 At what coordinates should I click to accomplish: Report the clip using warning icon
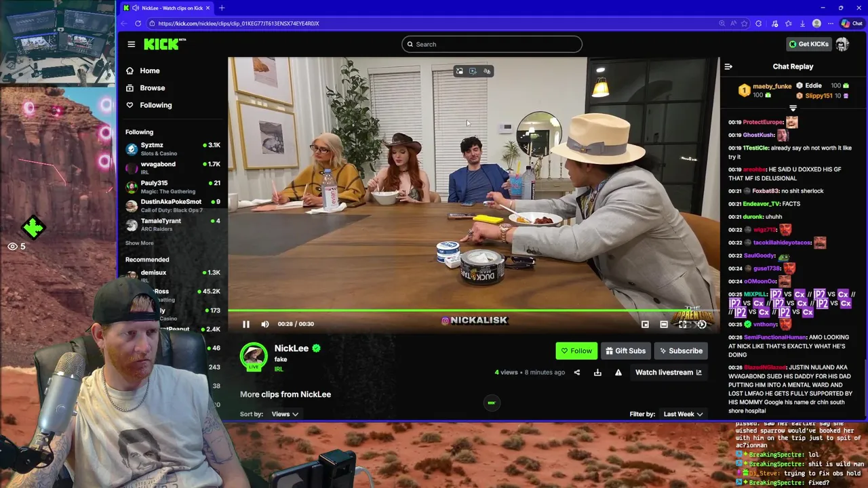618,372
